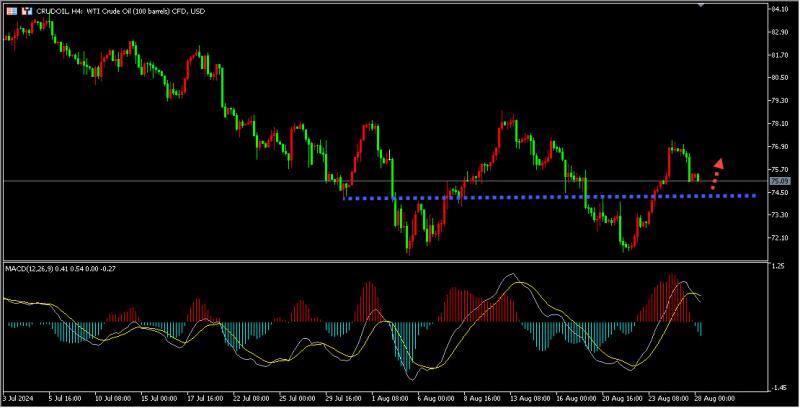The width and height of the screenshot is (800, 408).
Task: Select the current price tag 75.09
Action: pyautogui.click(x=780, y=181)
